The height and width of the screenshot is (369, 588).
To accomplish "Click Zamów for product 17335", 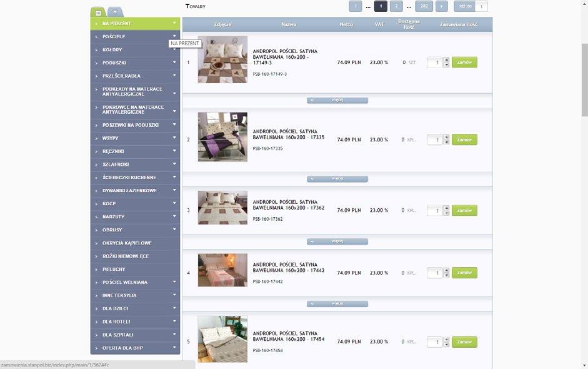I will [464, 139].
